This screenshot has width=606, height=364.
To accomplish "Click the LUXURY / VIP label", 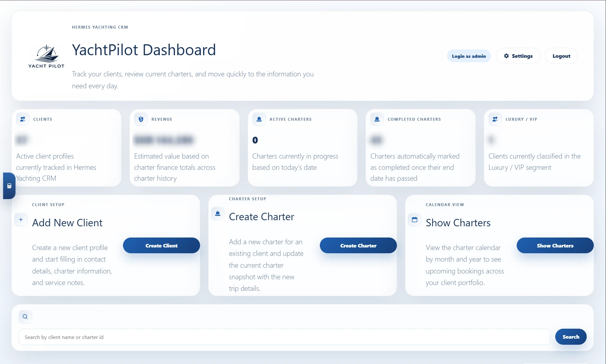I will coord(521,119).
